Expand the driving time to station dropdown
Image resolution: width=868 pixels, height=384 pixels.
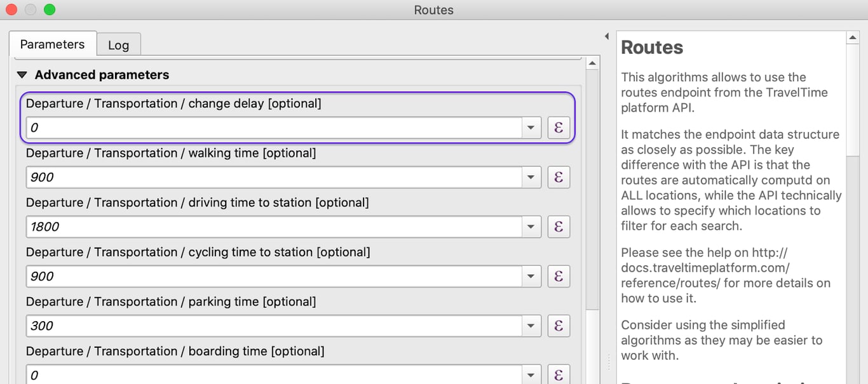click(531, 227)
